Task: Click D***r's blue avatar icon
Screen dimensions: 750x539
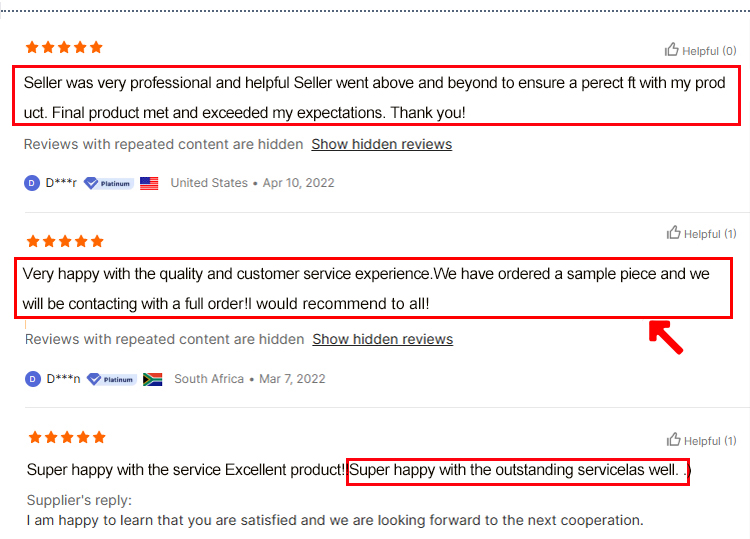Action: tap(32, 183)
